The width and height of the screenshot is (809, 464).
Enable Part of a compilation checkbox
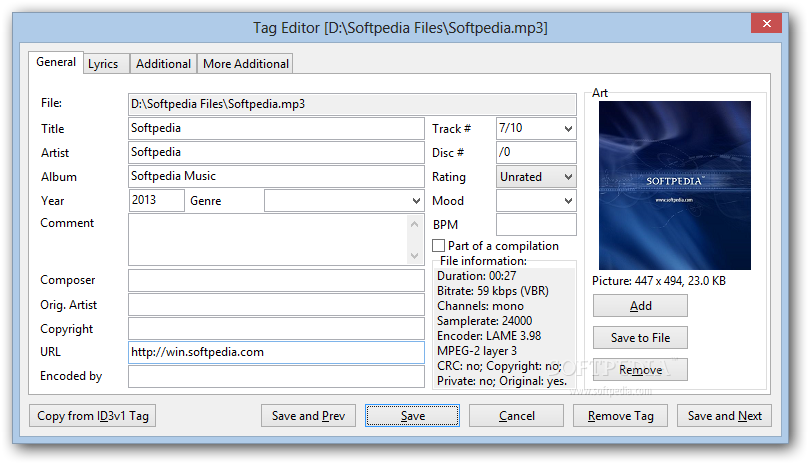pyautogui.click(x=439, y=246)
